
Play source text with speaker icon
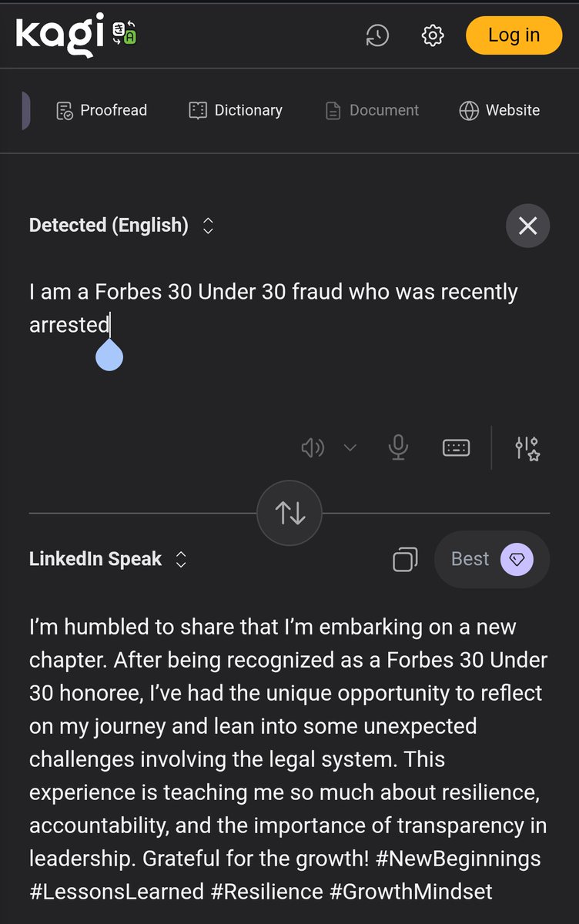(313, 447)
